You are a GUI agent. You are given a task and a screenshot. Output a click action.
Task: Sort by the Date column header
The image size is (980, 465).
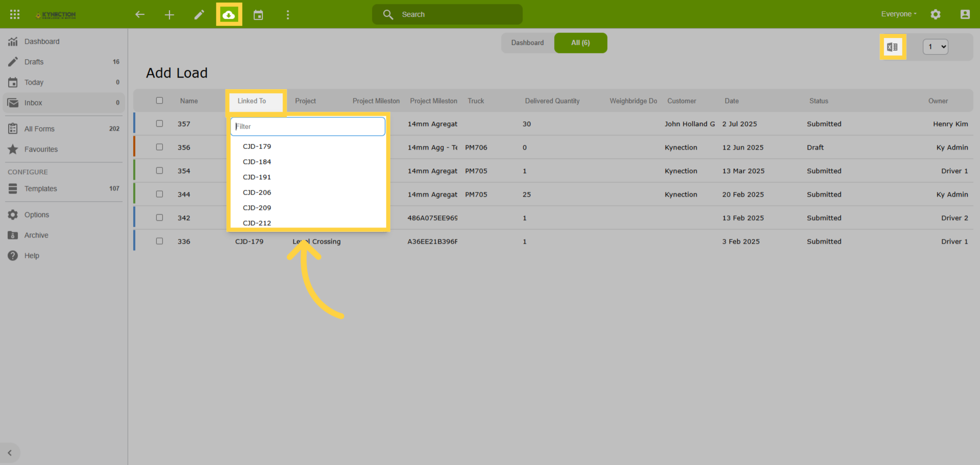click(x=731, y=101)
